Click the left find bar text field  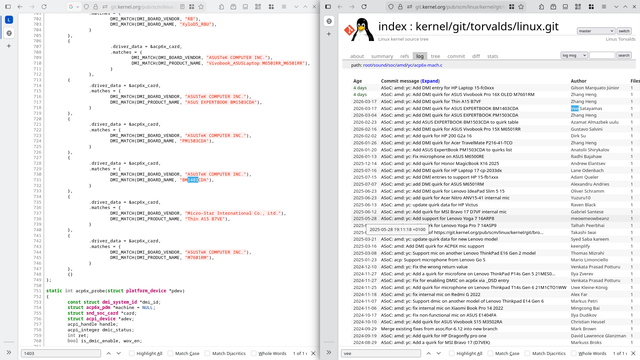[x=61, y=353]
